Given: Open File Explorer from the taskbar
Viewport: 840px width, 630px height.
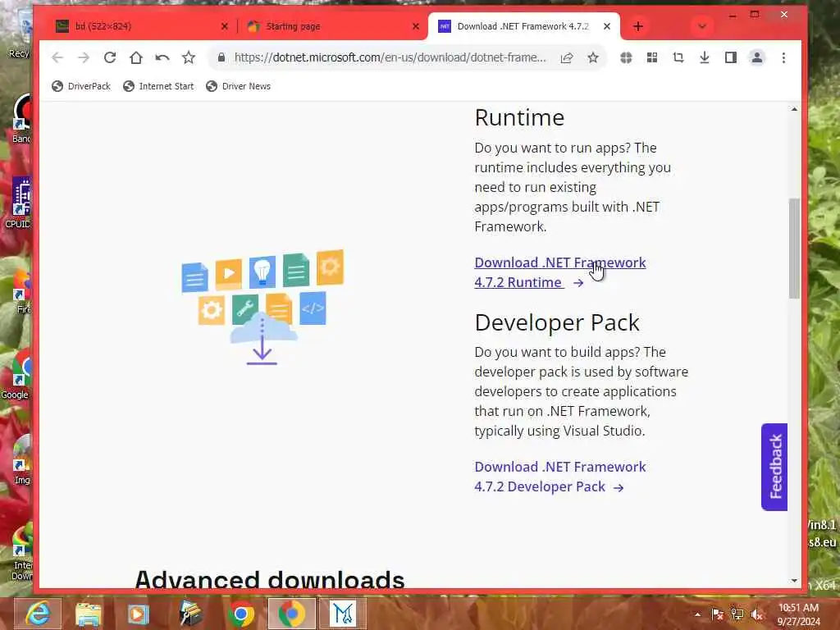Looking at the screenshot, I should (88, 614).
